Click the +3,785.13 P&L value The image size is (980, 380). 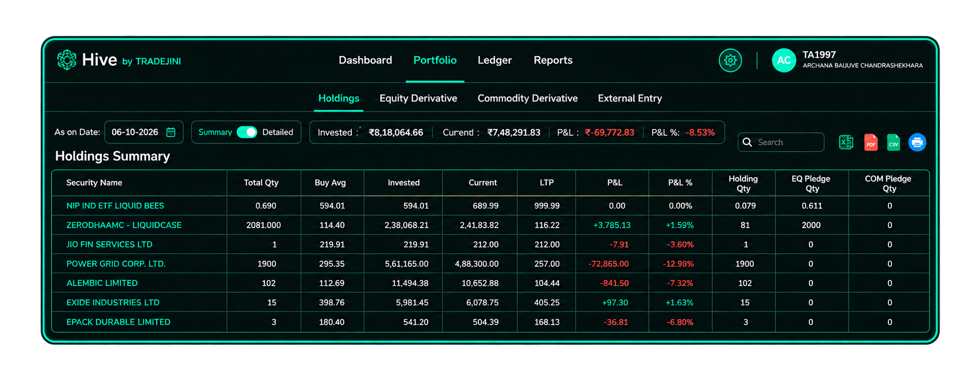(x=612, y=225)
